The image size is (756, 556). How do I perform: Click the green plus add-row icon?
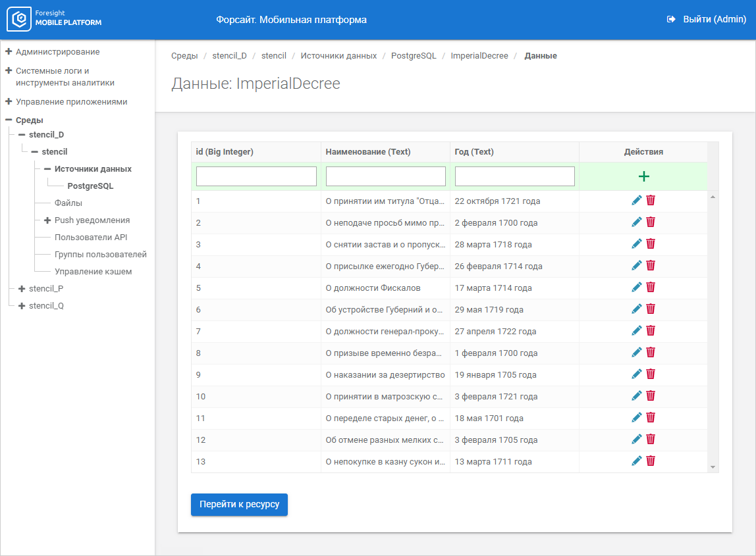[x=643, y=176]
